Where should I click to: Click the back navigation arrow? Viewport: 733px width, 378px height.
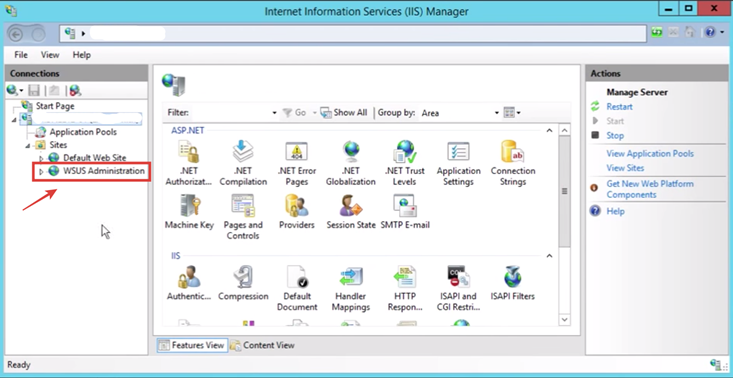16,34
